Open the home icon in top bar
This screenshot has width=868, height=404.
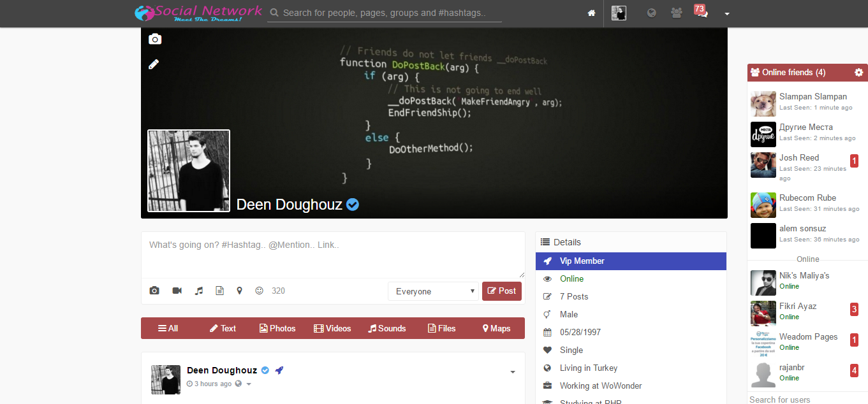click(592, 13)
